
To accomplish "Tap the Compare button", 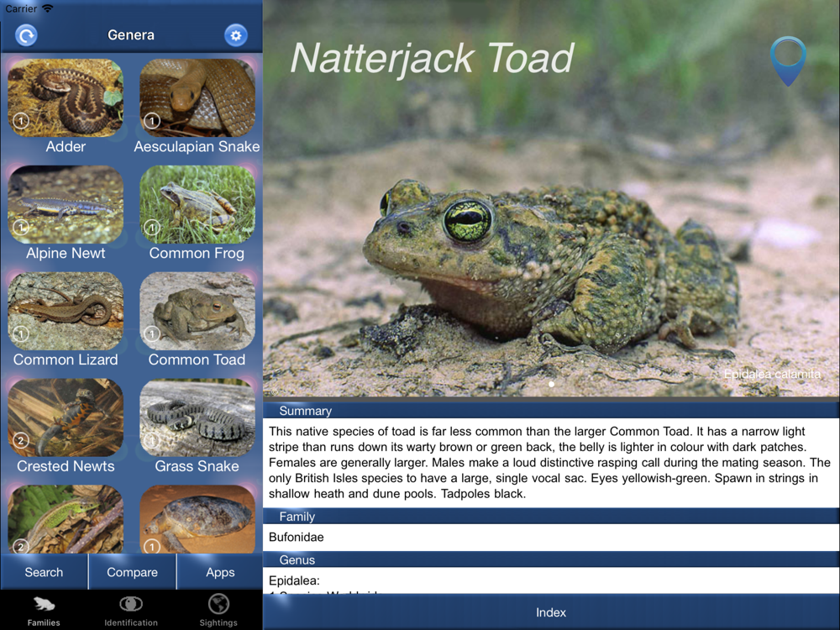I will 132,572.
